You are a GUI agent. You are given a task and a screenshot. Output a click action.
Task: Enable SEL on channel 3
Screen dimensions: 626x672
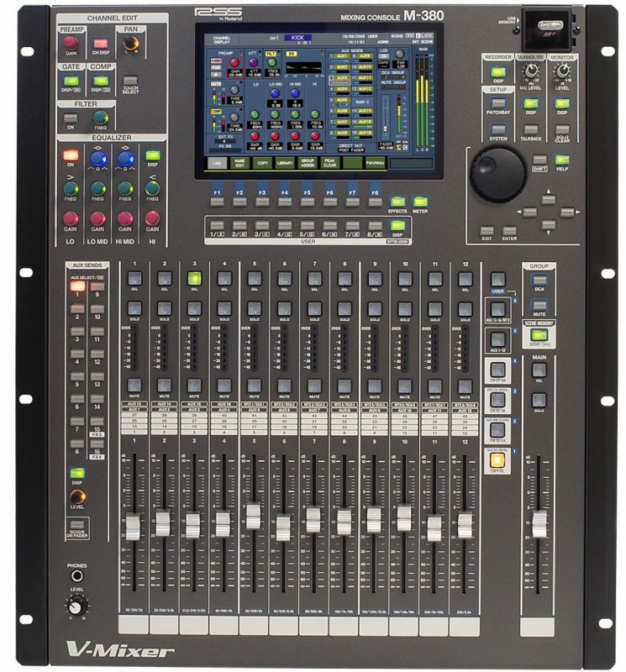coord(194,279)
